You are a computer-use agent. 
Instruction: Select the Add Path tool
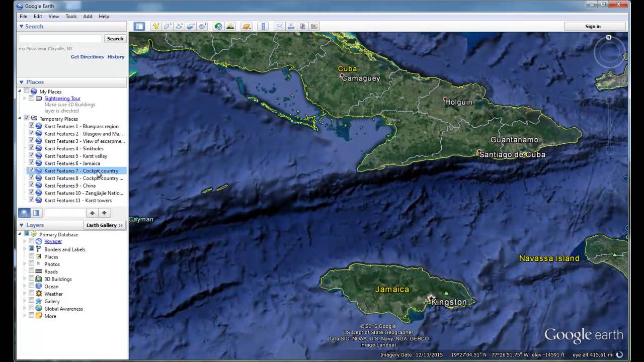click(x=179, y=27)
